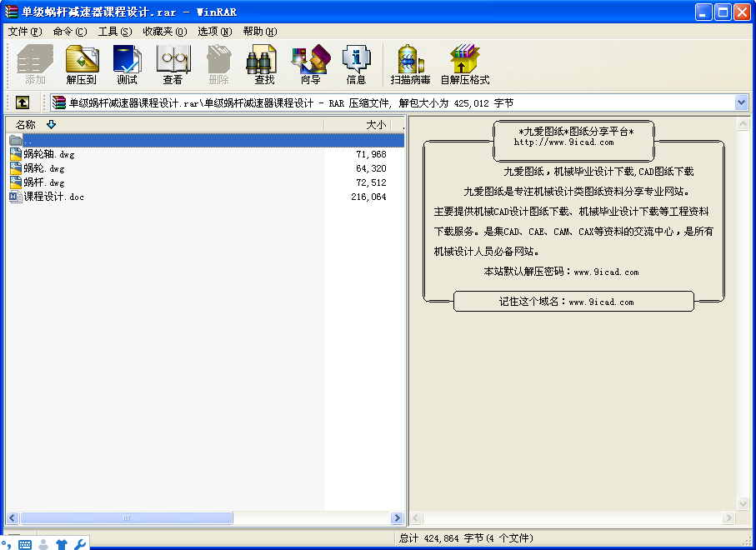The width and height of the screenshot is (756, 550).
Task: Click the keyboard icon in input method bar
Action: (25, 544)
